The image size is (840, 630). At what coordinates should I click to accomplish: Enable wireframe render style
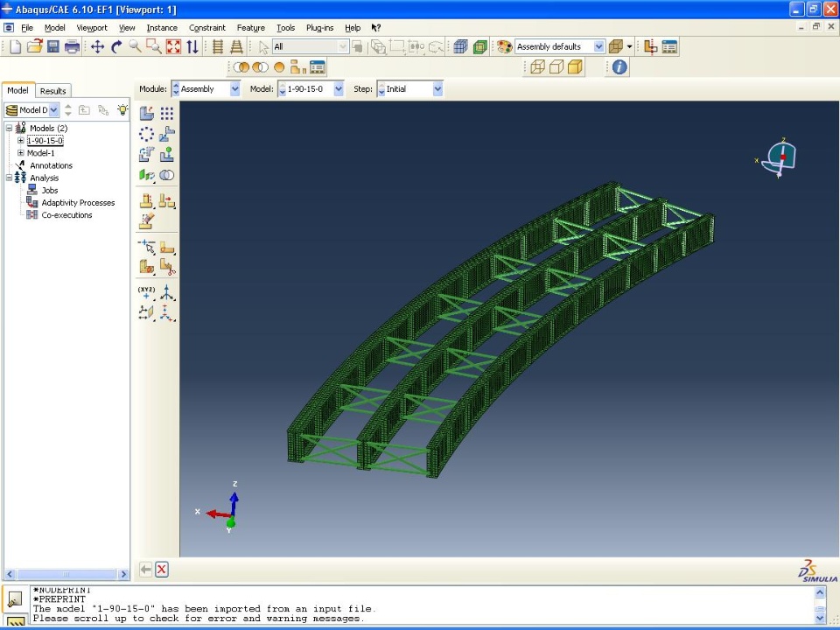pos(537,67)
